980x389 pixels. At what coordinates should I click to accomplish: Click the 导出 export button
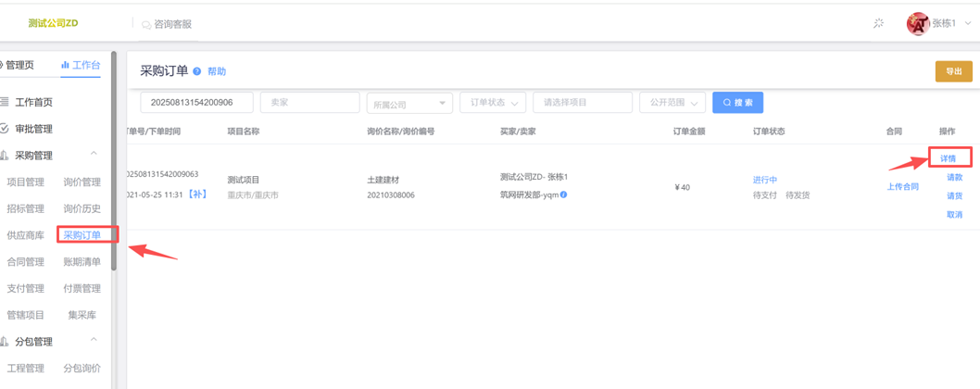point(953,71)
